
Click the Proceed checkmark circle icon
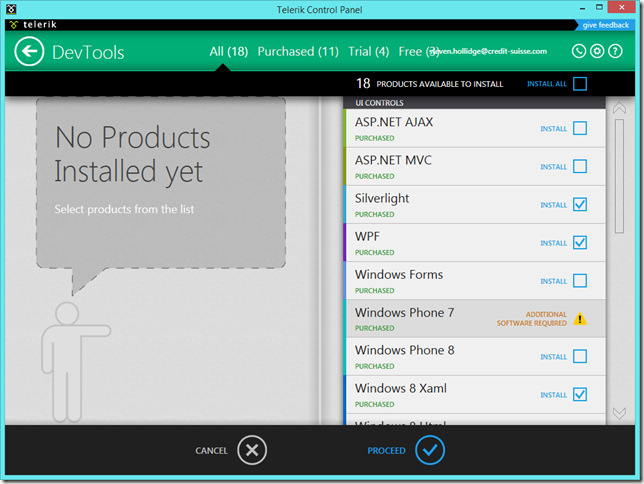(430, 450)
